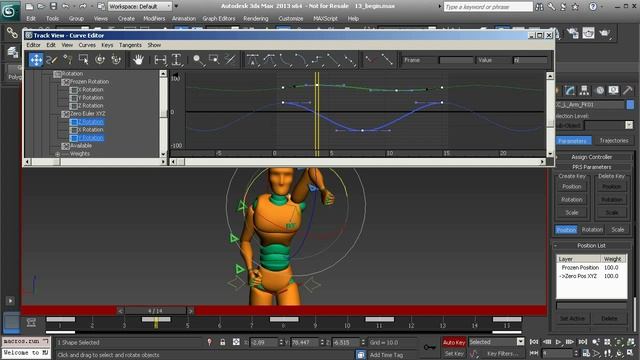640x360 pixels.
Task: Open Curve Editor Tangents menu
Action: (x=130, y=45)
